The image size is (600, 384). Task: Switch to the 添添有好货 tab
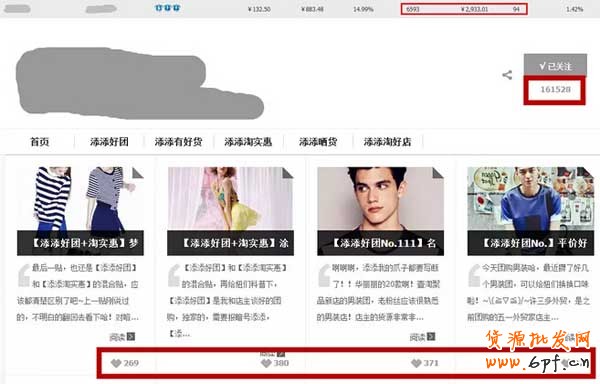178,142
